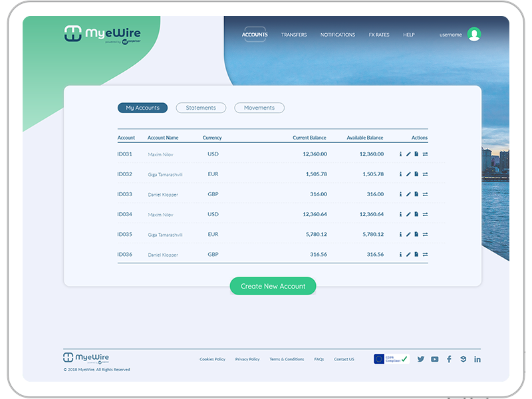Switch to the Statements tab
The height and width of the screenshot is (399, 532).
(201, 108)
